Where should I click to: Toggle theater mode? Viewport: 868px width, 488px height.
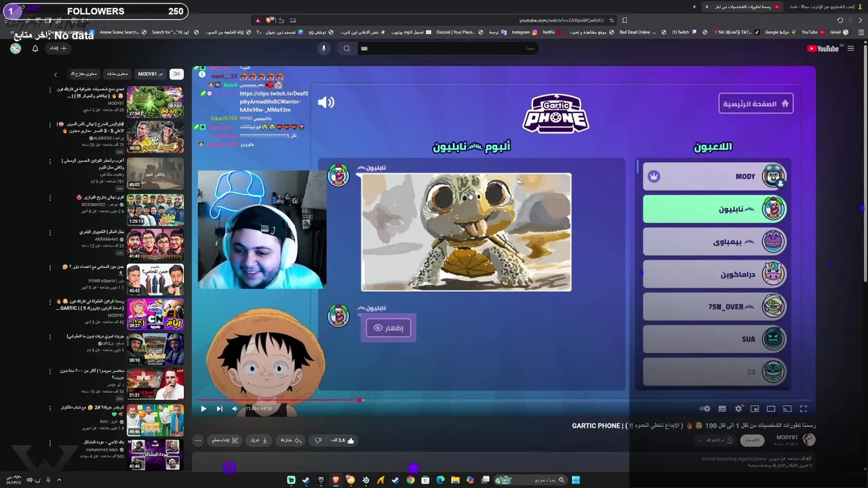pos(771,409)
